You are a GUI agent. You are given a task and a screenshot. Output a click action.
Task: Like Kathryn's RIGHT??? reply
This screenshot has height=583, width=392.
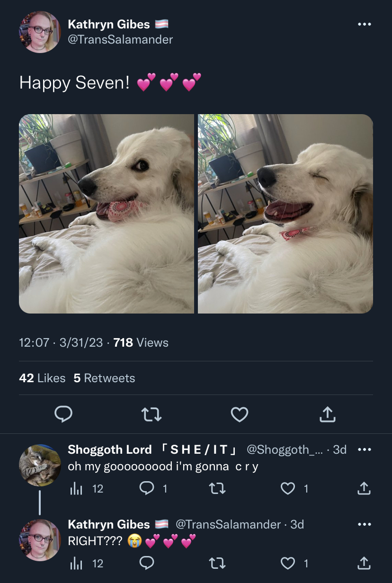point(294,563)
